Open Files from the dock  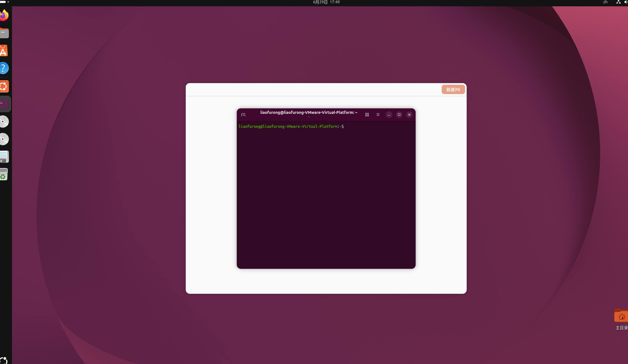click(x=4, y=33)
